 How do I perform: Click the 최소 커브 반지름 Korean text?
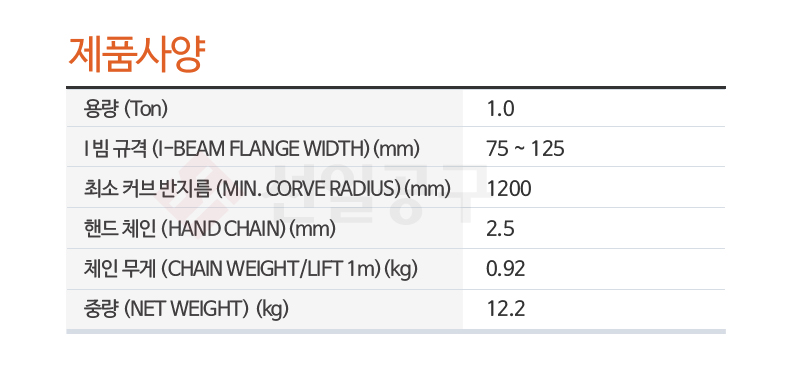146,189
